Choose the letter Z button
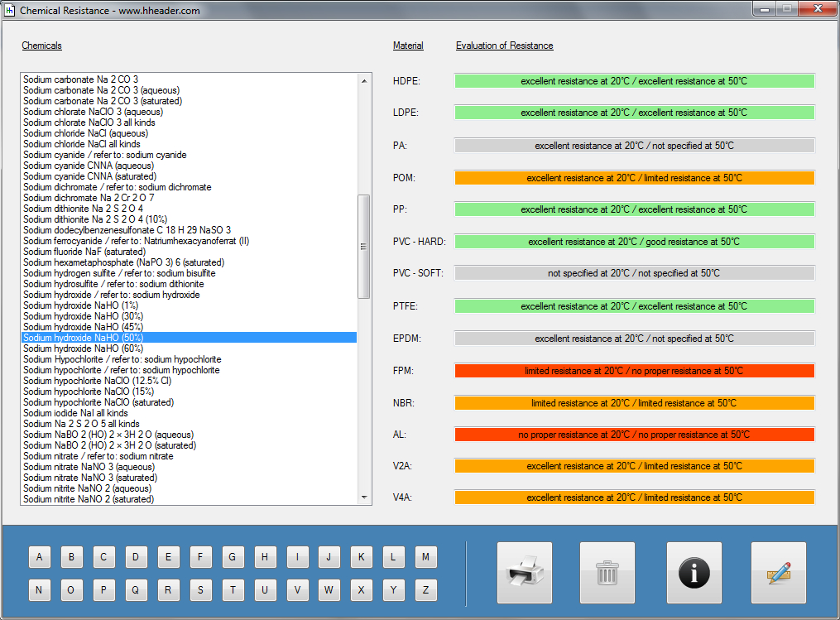Screen dimensions: 840x620 [x=426, y=590]
